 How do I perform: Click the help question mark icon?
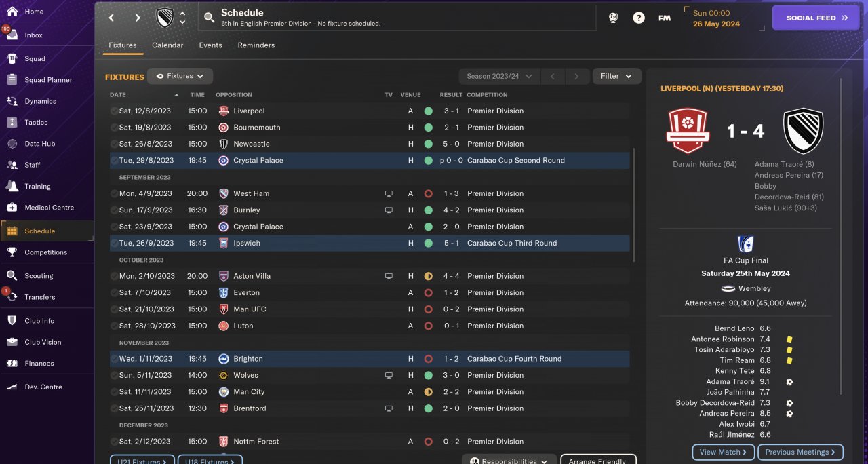(638, 18)
